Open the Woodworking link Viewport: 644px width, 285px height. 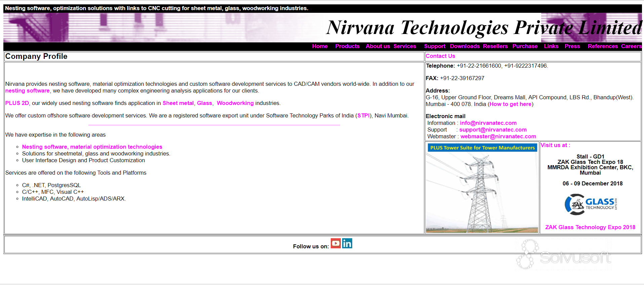coord(235,103)
